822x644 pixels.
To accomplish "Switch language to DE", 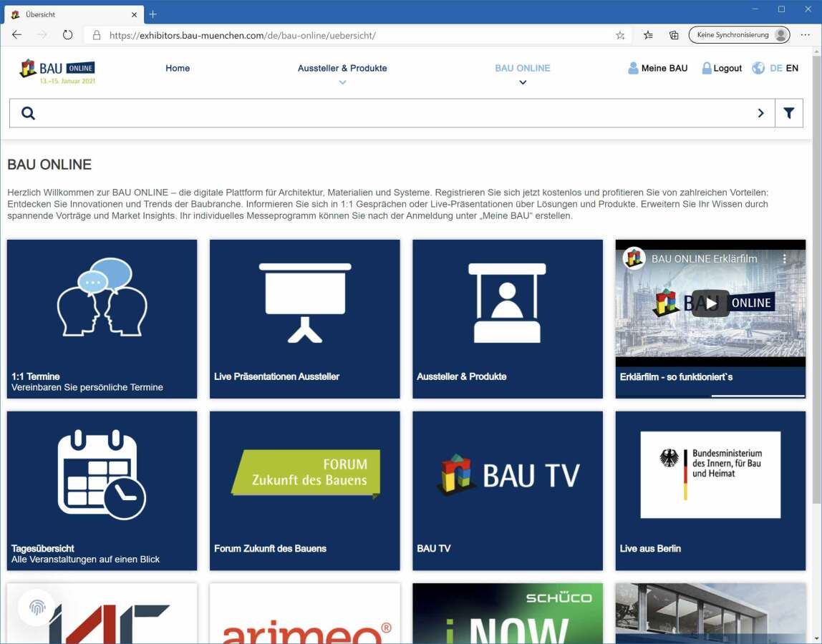I will [776, 68].
